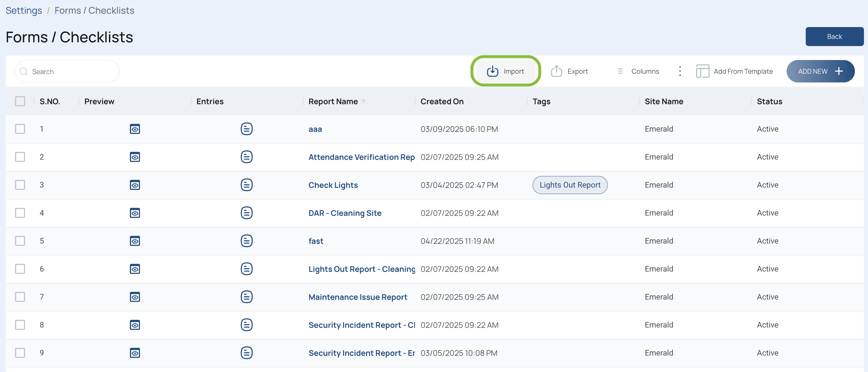Select the 04/22/2025 11:19 AM date cell
The height and width of the screenshot is (372, 868).
457,241
